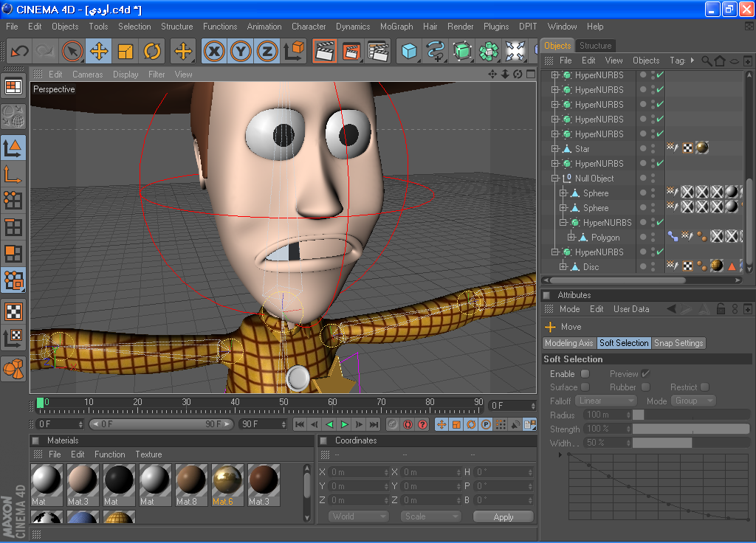Toggle the Restrict checkbox
756x543 pixels.
pos(705,387)
